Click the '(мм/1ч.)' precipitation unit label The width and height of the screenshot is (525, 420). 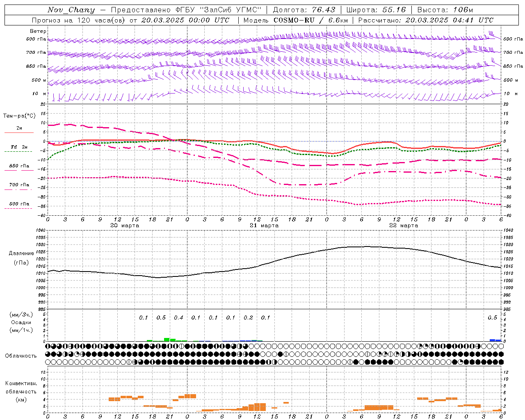click(21, 330)
